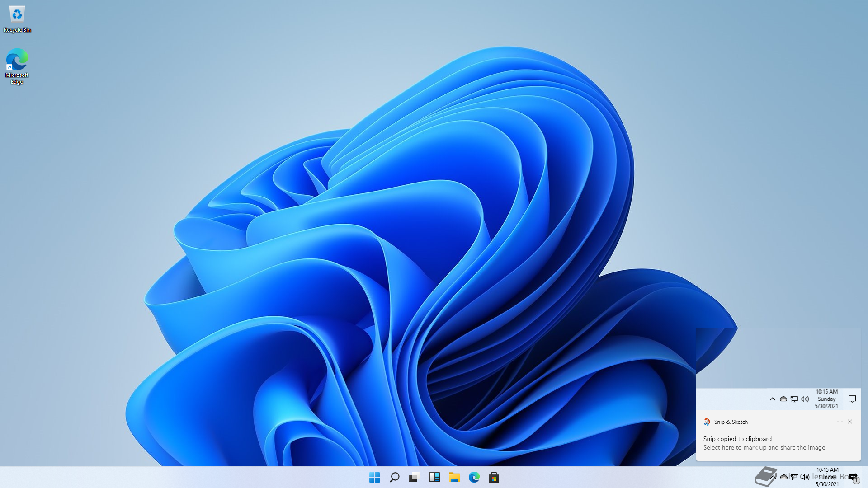
Task: Click 'Select here to mark up and share the image'
Action: point(764,447)
